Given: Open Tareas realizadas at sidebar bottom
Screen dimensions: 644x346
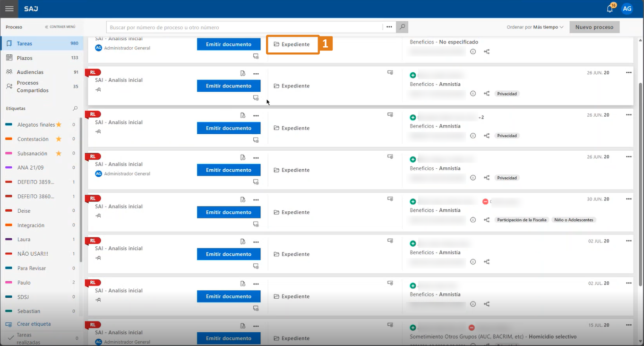Looking at the screenshot, I should 42,338.
